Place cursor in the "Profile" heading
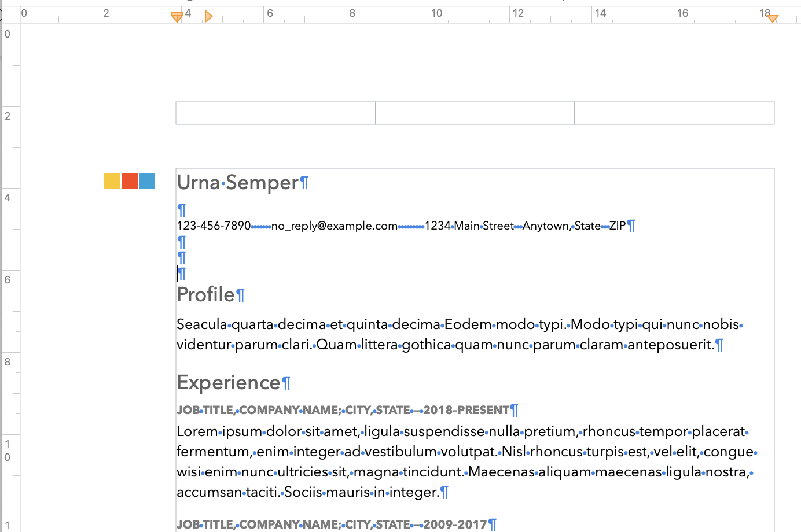Screen dimensions: 801x532 pos(205,295)
